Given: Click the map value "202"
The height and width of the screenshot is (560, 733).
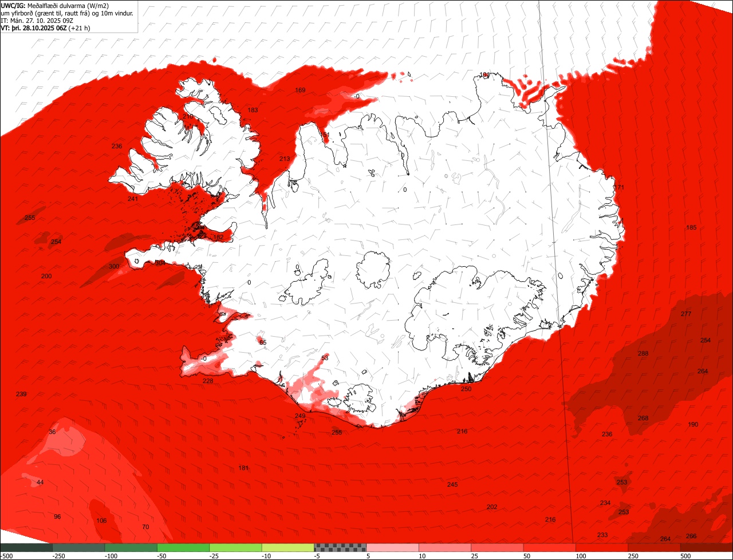Looking at the screenshot, I should [492, 507].
